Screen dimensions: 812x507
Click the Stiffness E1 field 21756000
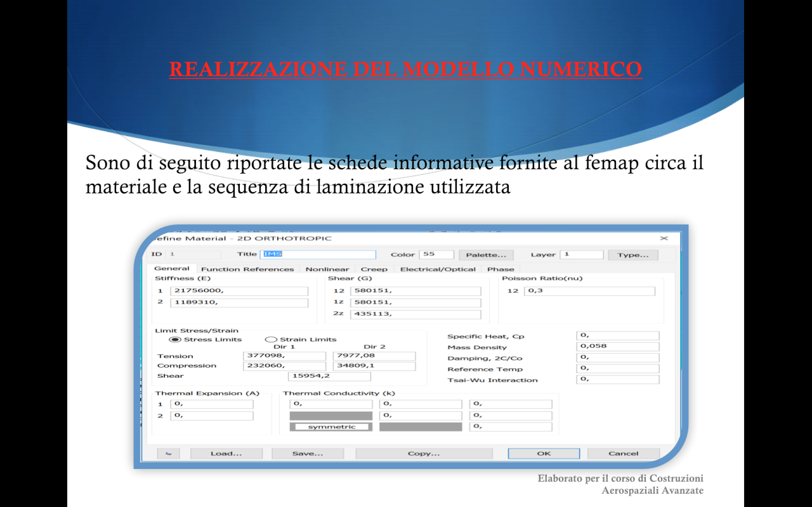coord(239,291)
